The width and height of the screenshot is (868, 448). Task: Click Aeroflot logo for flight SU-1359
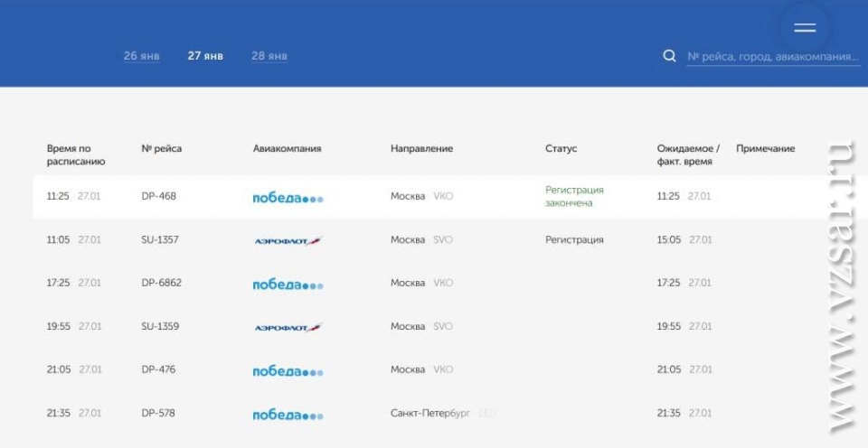pyautogui.click(x=288, y=328)
